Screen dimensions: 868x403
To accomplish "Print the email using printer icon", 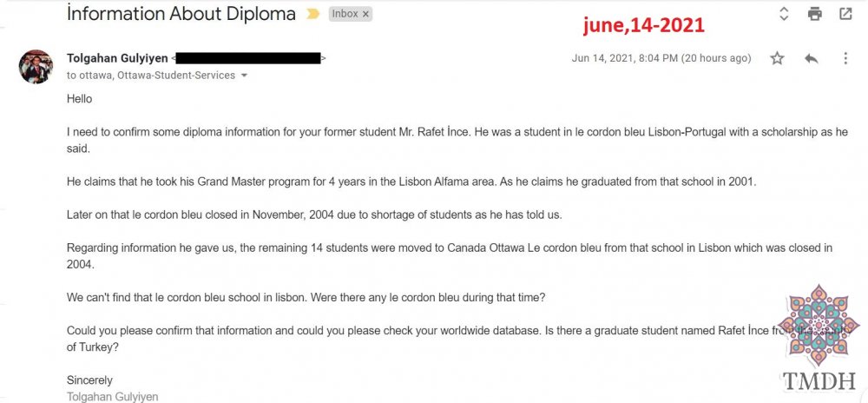I will click(x=815, y=14).
